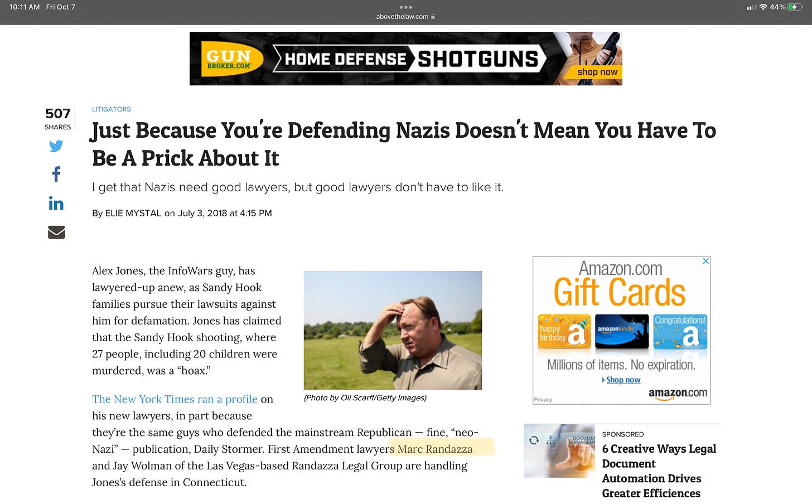Tap the article headline

pyautogui.click(x=404, y=144)
